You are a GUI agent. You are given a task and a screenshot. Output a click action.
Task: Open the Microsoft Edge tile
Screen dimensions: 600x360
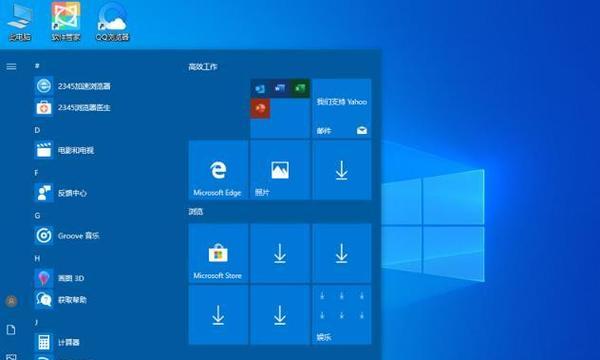coord(218,170)
